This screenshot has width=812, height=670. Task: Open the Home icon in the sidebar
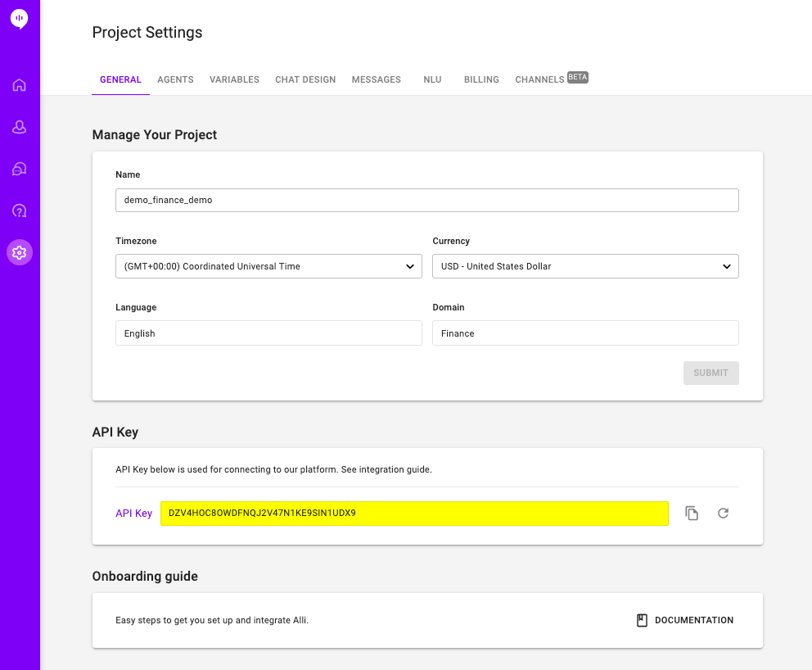[19, 85]
